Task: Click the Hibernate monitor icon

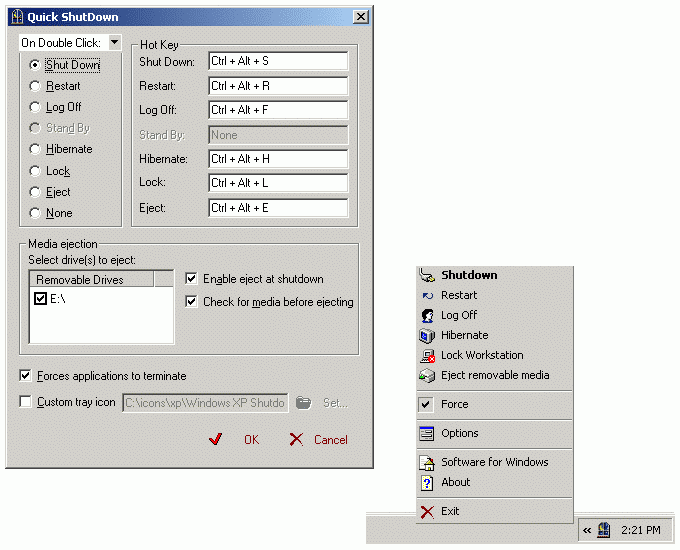Action: coord(427,335)
